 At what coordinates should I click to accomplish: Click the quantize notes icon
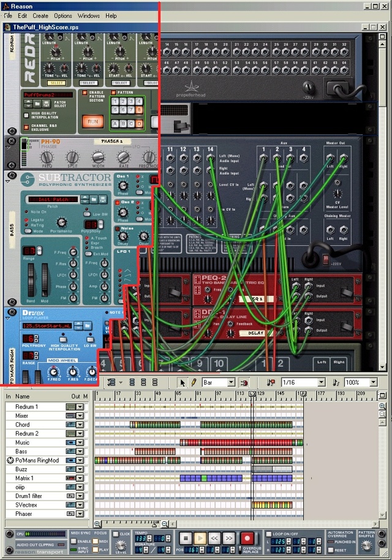pos(271,382)
